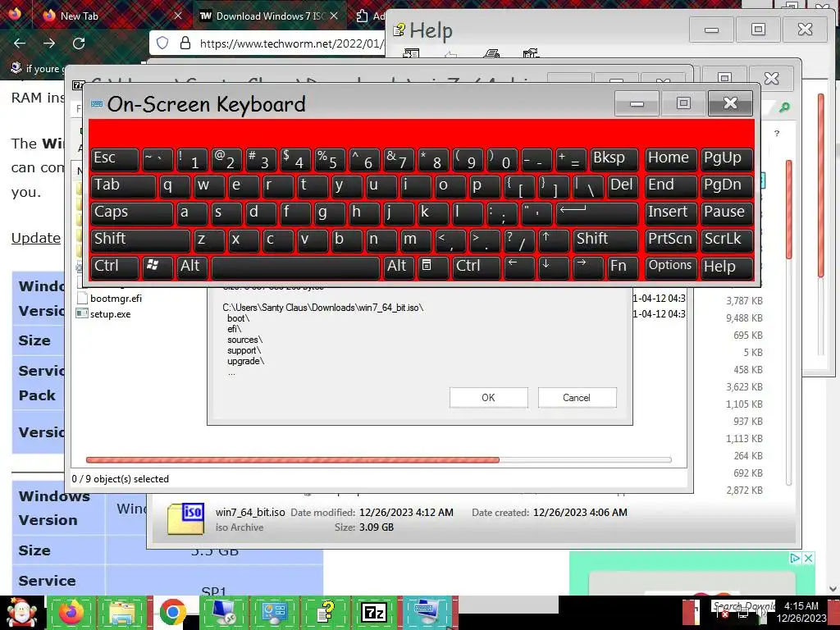840x630 pixels.
Task: Toggle the right Ctrl key on the On-Screen Keyboard
Action: coord(477,267)
